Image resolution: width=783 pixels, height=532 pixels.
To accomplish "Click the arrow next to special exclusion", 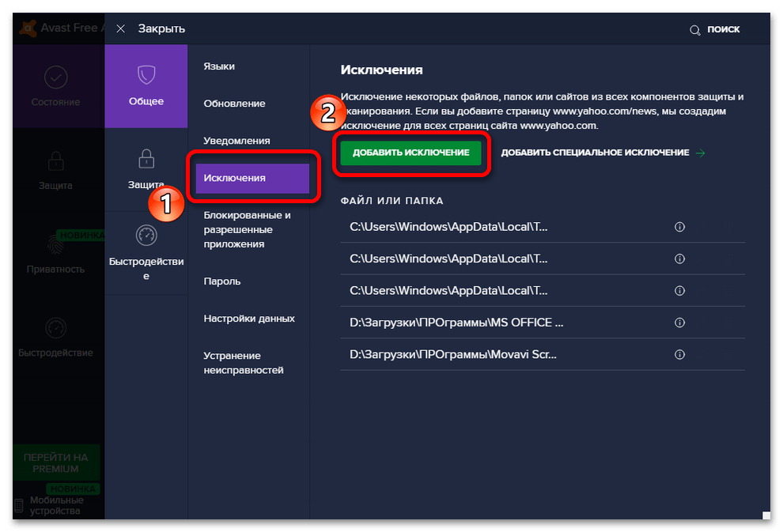I will (700, 153).
